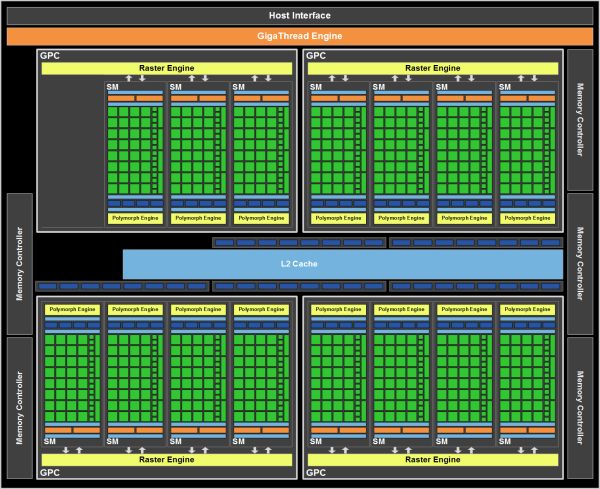The image size is (600, 489).
Task: Click the top-right GPC Raster Engine bar
Action: tap(433, 68)
